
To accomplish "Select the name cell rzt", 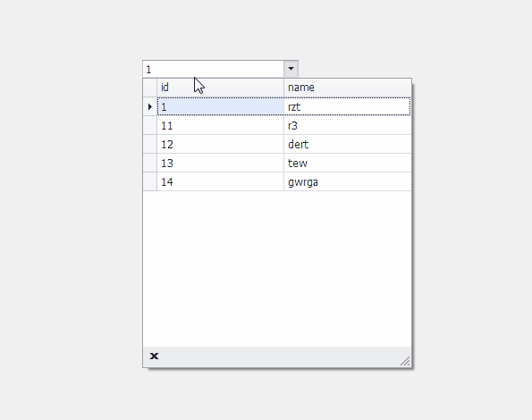I will pyautogui.click(x=348, y=106).
